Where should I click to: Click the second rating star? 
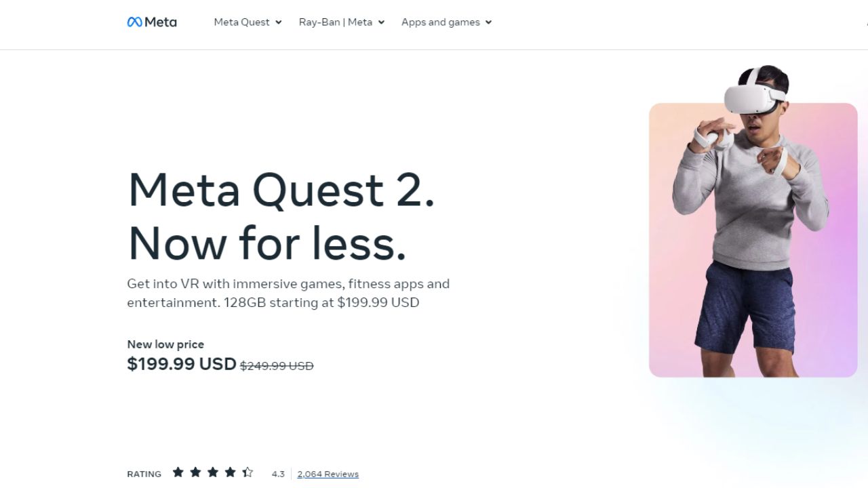195,472
